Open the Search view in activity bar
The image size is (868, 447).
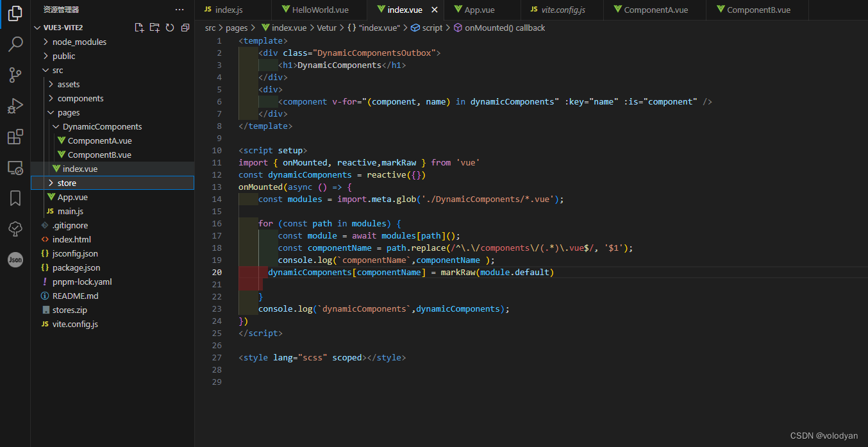point(15,44)
